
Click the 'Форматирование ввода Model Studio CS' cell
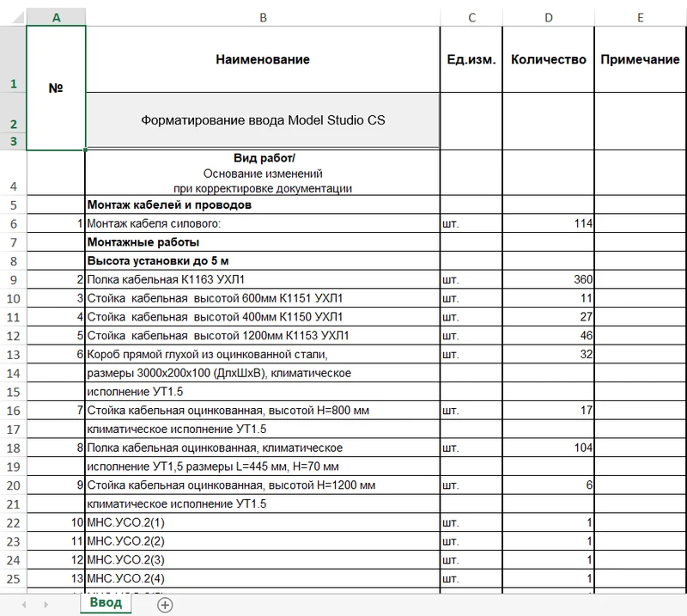click(x=263, y=120)
